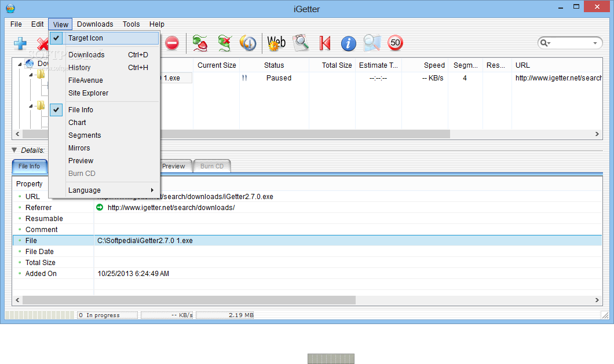Click the red K toolbar icon
Image resolution: width=614 pixels, height=364 pixels.
[324, 43]
